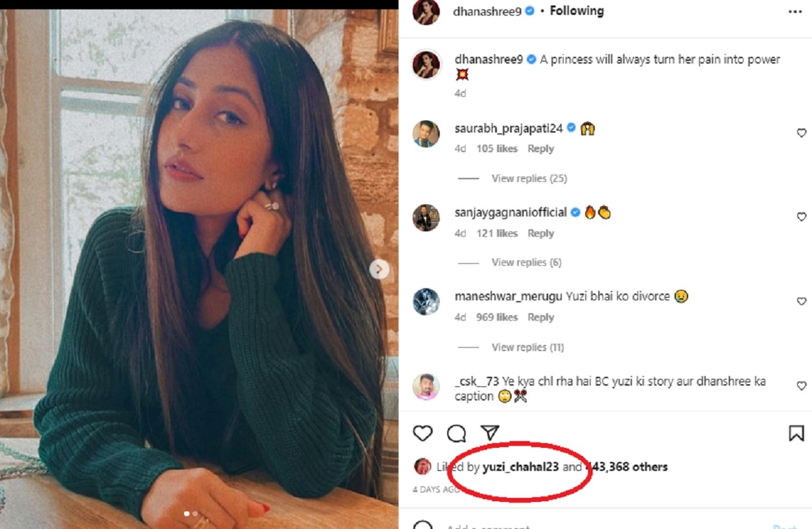Click the Following button in header

click(577, 11)
